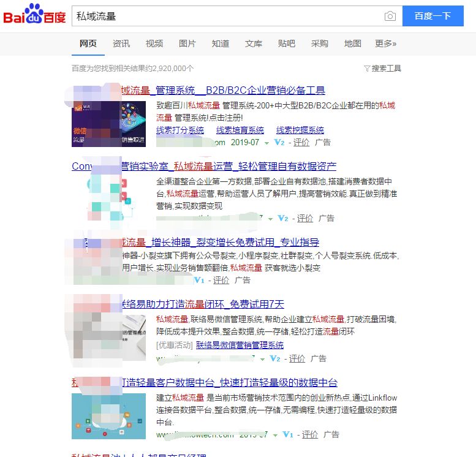
Task: Focus the search box containing 私域流量
Action: [227, 16]
